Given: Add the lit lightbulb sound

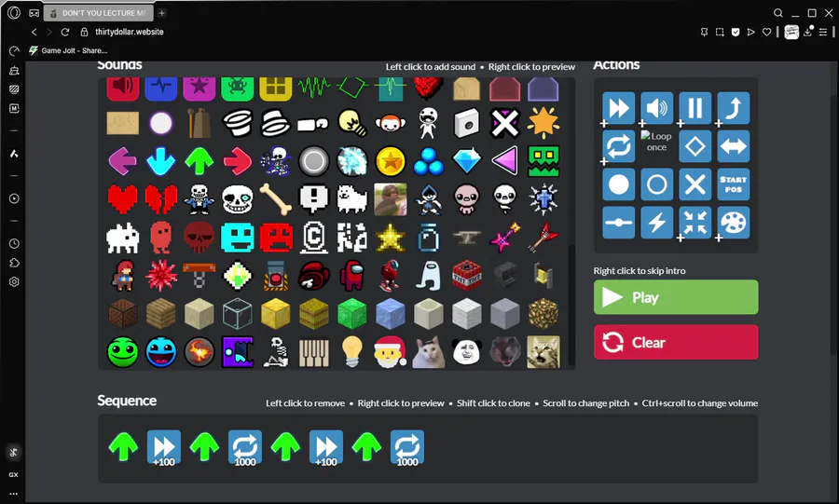Looking at the screenshot, I should click(352, 352).
